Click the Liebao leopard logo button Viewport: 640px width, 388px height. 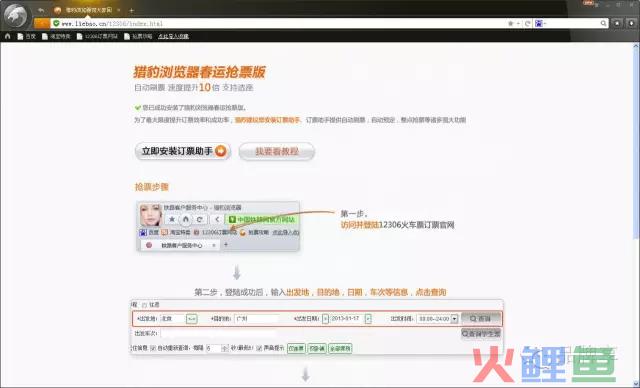[x=15, y=16]
